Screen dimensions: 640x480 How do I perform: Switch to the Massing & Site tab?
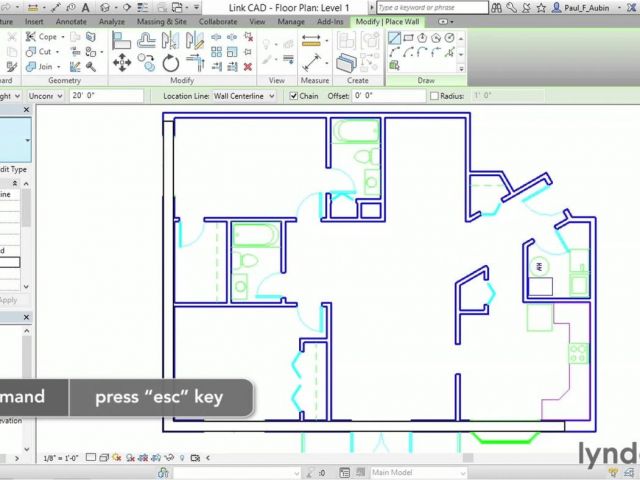(x=159, y=20)
